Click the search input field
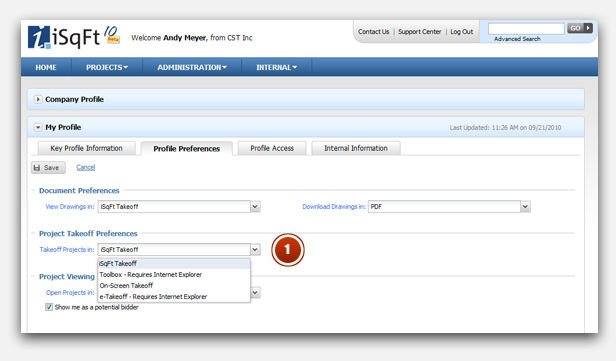616x361 pixels. click(x=526, y=28)
